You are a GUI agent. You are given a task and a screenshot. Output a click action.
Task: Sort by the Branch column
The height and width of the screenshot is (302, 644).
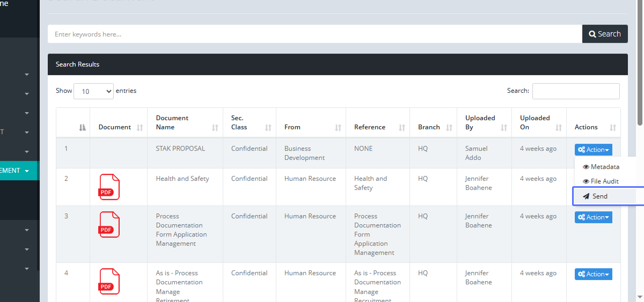point(433,127)
